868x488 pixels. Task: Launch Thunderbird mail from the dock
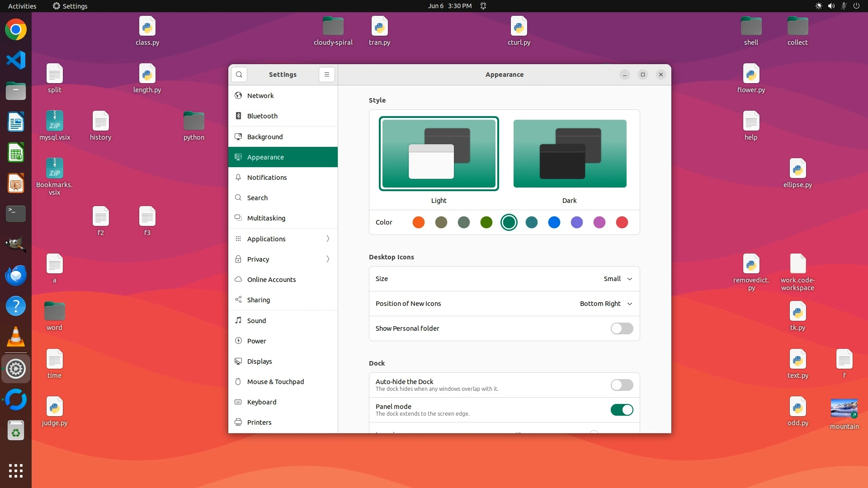click(x=16, y=276)
